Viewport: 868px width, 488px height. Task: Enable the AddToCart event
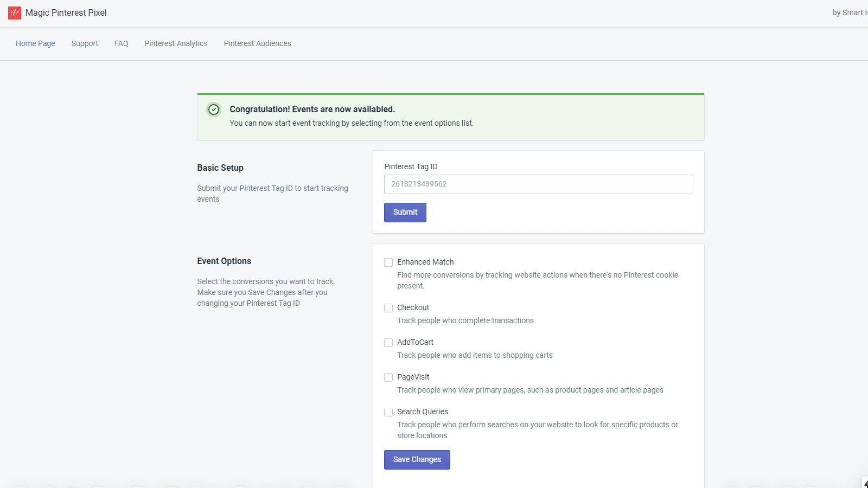coord(388,343)
